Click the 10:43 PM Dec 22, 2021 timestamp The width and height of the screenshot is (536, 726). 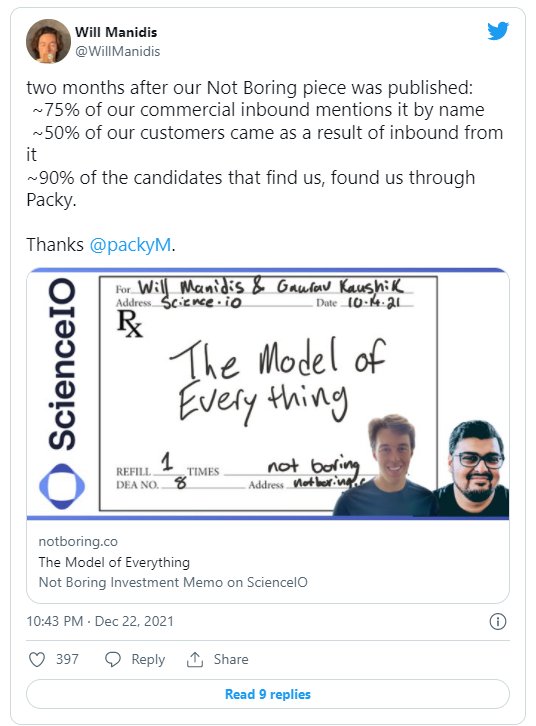coord(100,621)
